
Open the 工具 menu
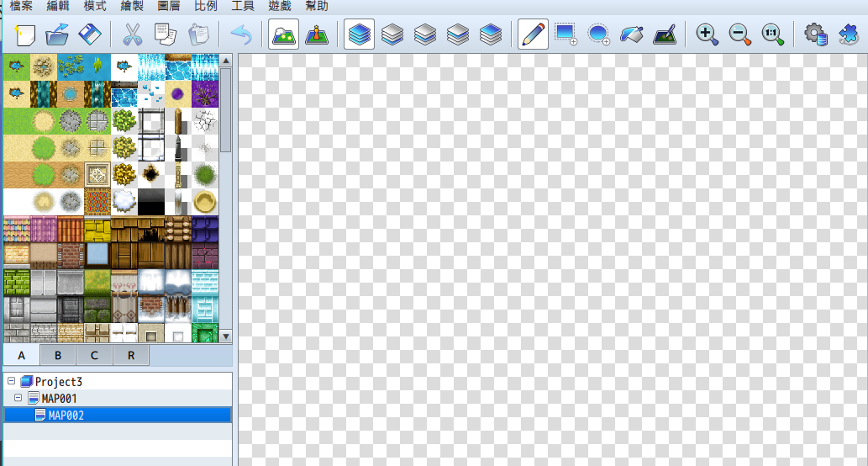(x=243, y=6)
